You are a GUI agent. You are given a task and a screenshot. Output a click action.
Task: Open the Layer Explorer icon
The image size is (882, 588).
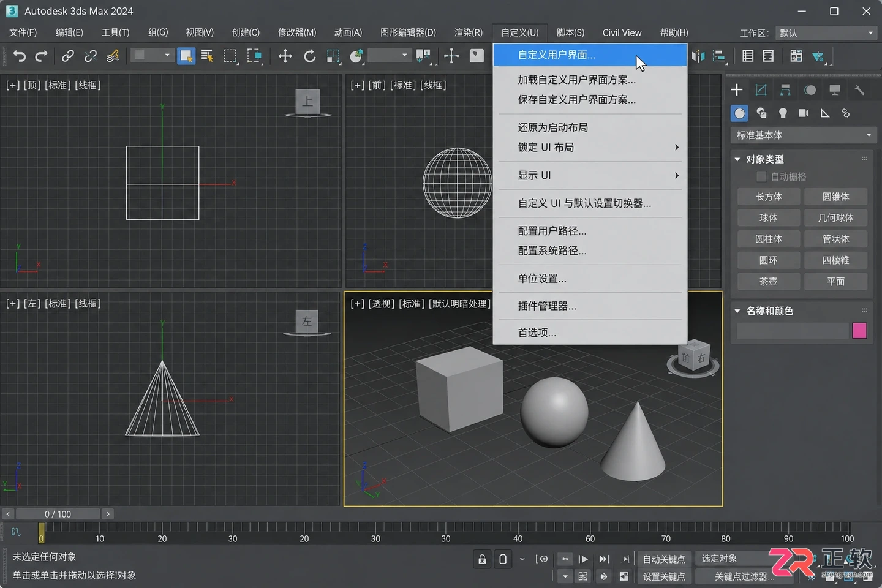pos(768,56)
